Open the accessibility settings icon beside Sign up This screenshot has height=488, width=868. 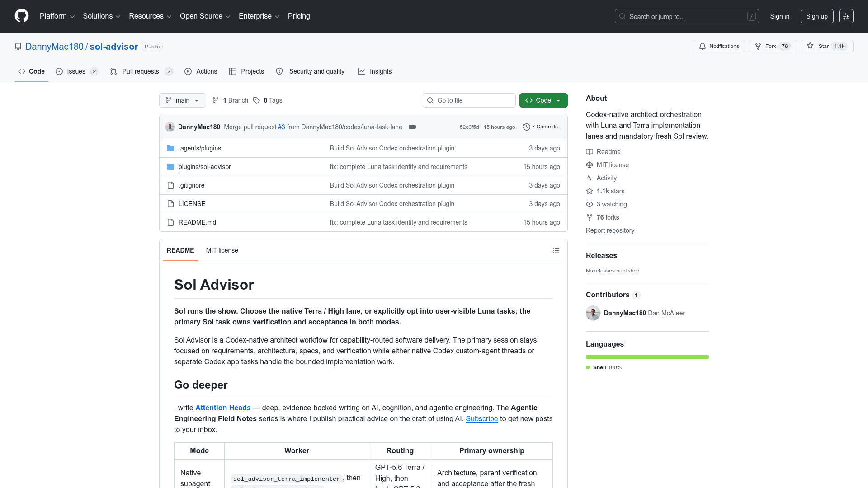pyautogui.click(x=846, y=16)
